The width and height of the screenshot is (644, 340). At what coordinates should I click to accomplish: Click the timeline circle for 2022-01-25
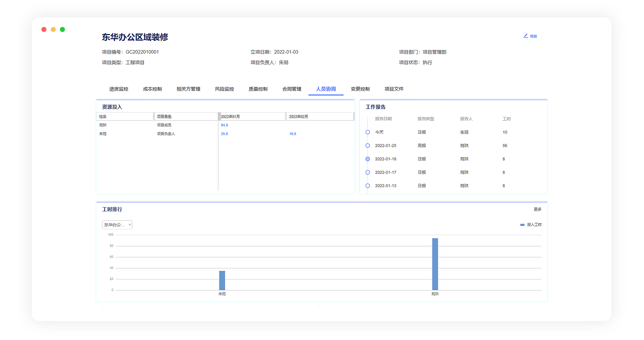coord(368,145)
